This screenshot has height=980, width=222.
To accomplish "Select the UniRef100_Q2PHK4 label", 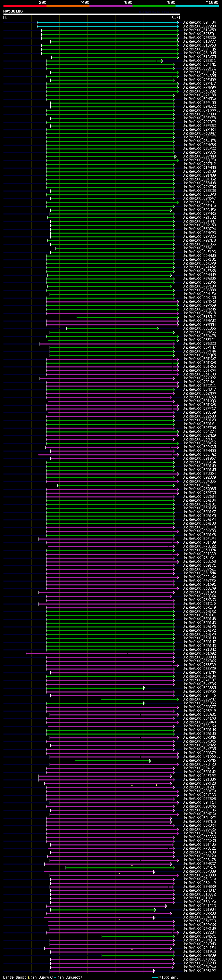I will [199, 129].
